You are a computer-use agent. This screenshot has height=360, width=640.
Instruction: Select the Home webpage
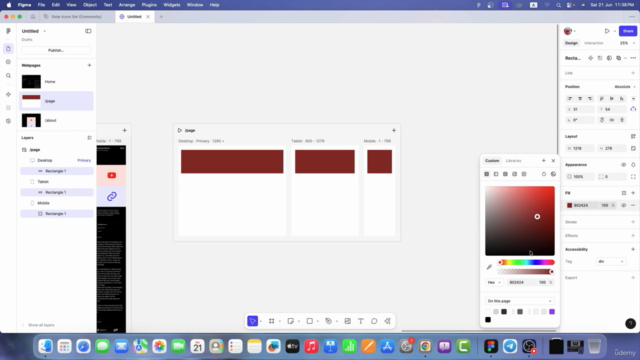56,82
